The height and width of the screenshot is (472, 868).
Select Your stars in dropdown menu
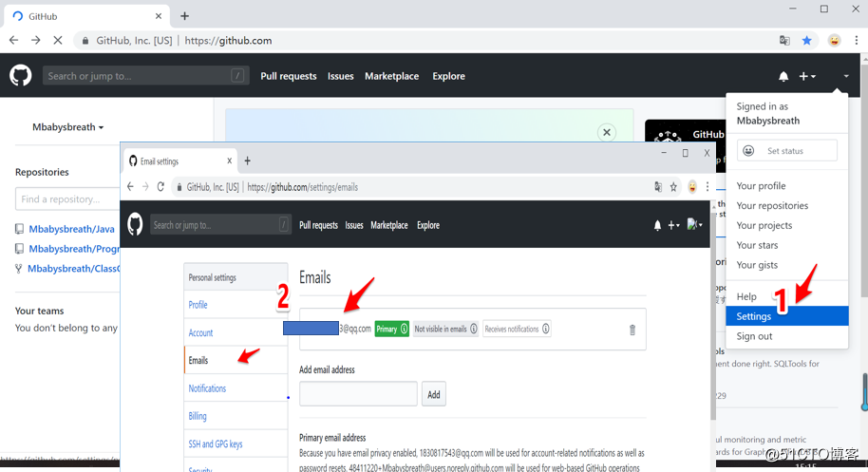[757, 245]
